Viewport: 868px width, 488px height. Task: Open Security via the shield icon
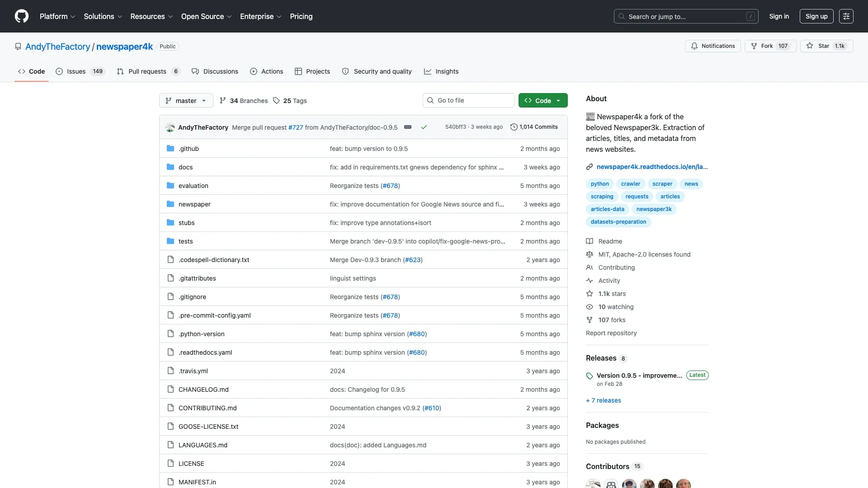pyautogui.click(x=345, y=71)
